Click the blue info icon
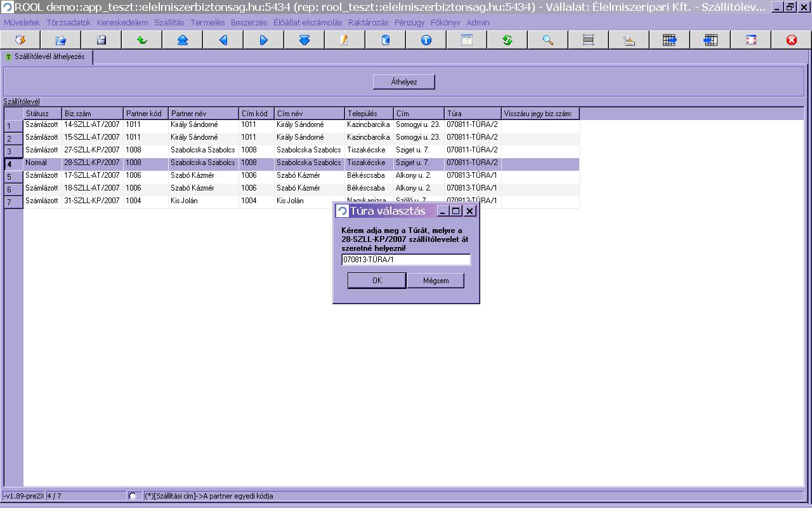 [426, 40]
